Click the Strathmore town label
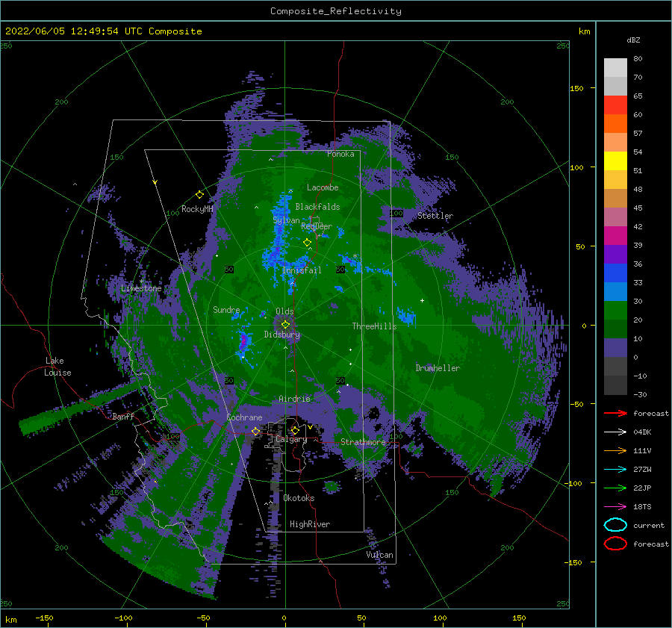 tap(363, 442)
